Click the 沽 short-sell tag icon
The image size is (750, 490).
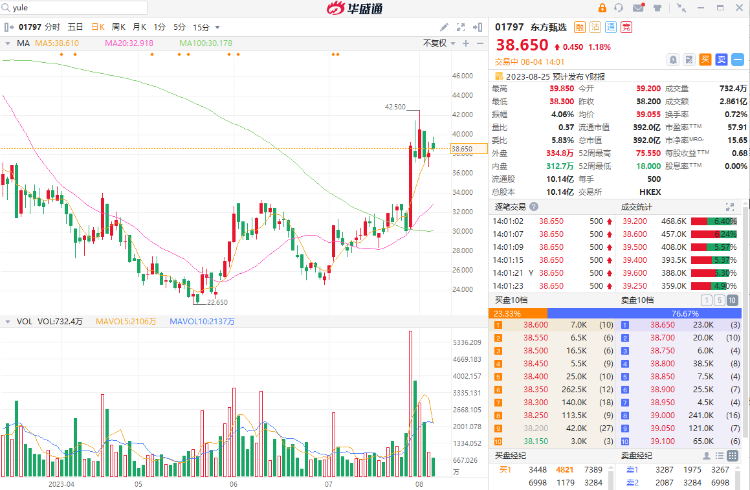pos(595,27)
